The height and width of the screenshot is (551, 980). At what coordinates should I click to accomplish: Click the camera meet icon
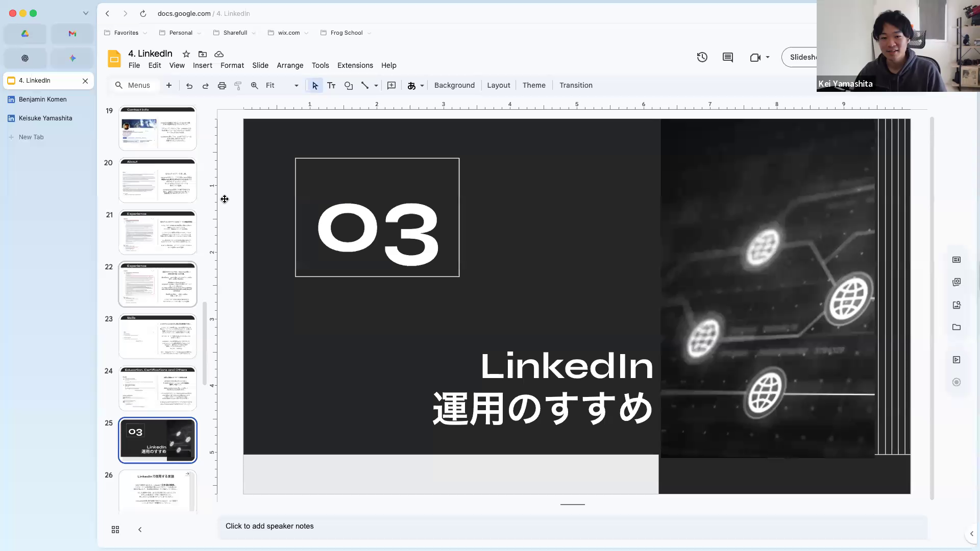coord(755,57)
